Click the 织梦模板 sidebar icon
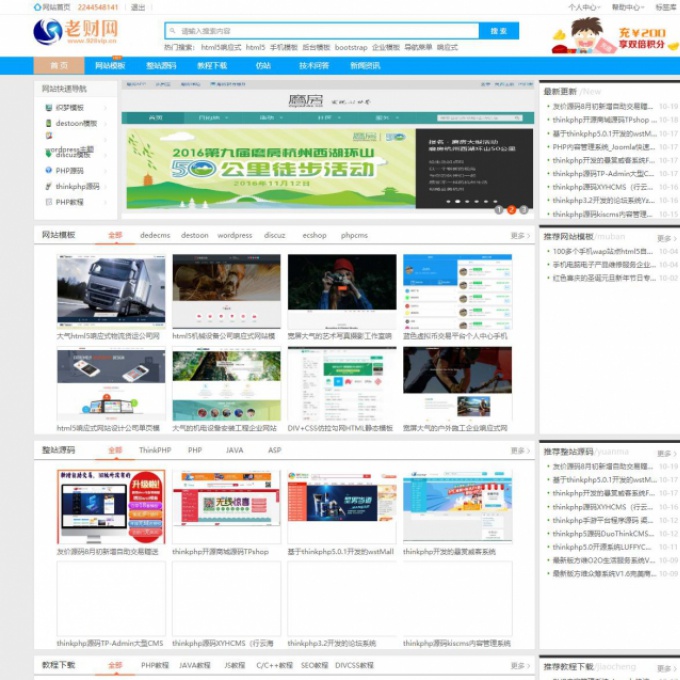Viewport: 680px width, 680px height. pyautogui.click(x=49, y=108)
